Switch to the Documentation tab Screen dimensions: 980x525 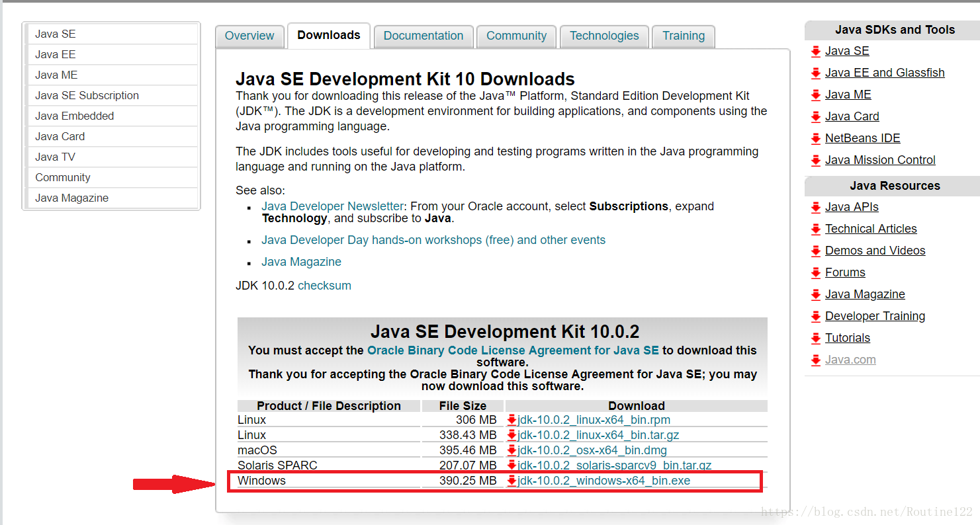(x=423, y=36)
